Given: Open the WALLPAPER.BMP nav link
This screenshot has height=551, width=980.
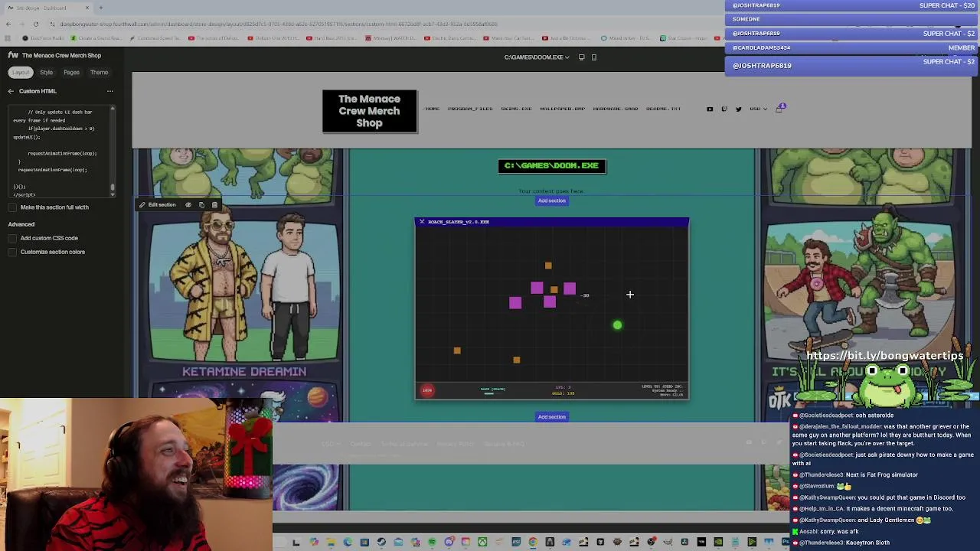Looking at the screenshot, I should pos(562,109).
